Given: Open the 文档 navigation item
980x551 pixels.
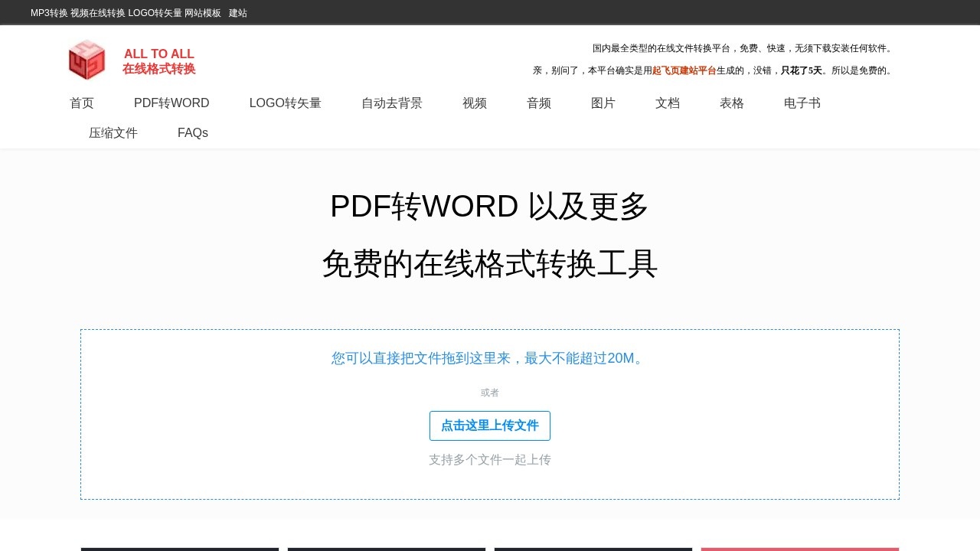Looking at the screenshot, I should click(x=668, y=103).
